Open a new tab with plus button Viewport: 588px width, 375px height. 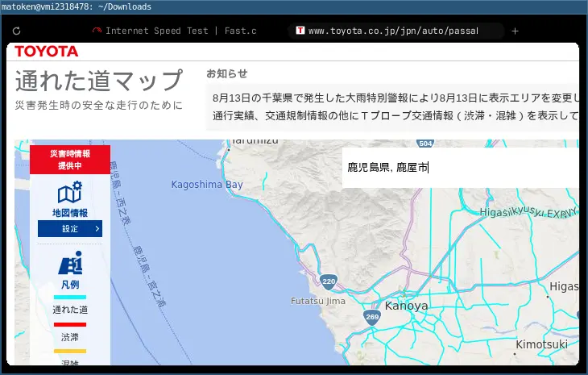point(515,31)
